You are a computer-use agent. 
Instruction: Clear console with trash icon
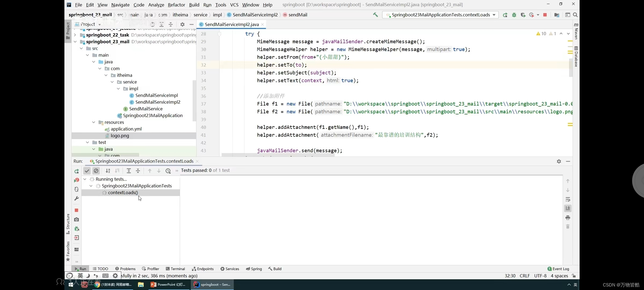pos(568,227)
